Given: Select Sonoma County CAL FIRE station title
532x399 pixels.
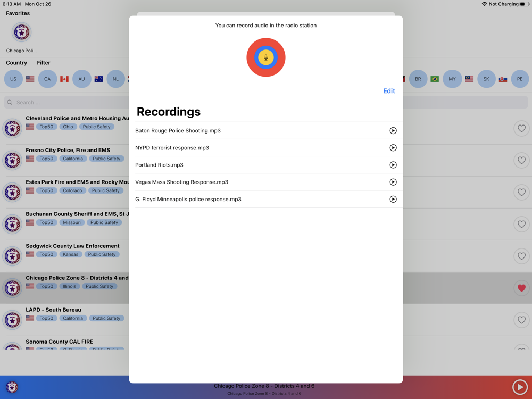Looking at the screenshot, I should (x=60, y=342).
